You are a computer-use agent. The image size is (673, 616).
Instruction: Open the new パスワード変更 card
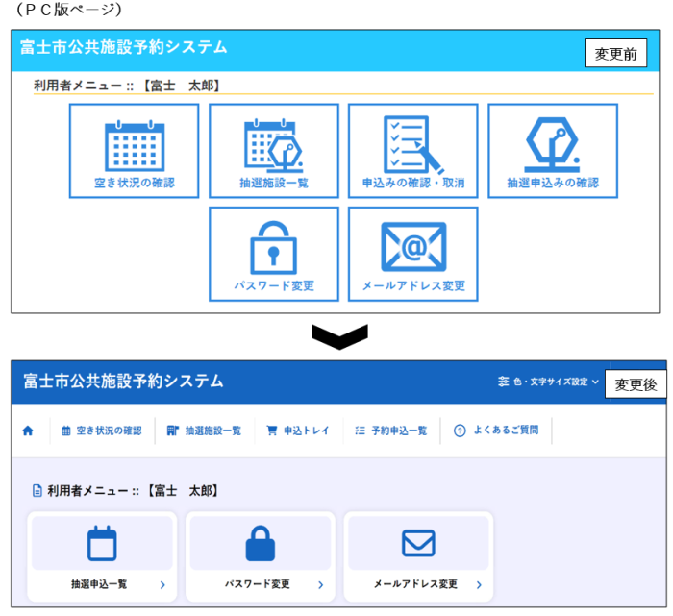click(x=261, y=556)
